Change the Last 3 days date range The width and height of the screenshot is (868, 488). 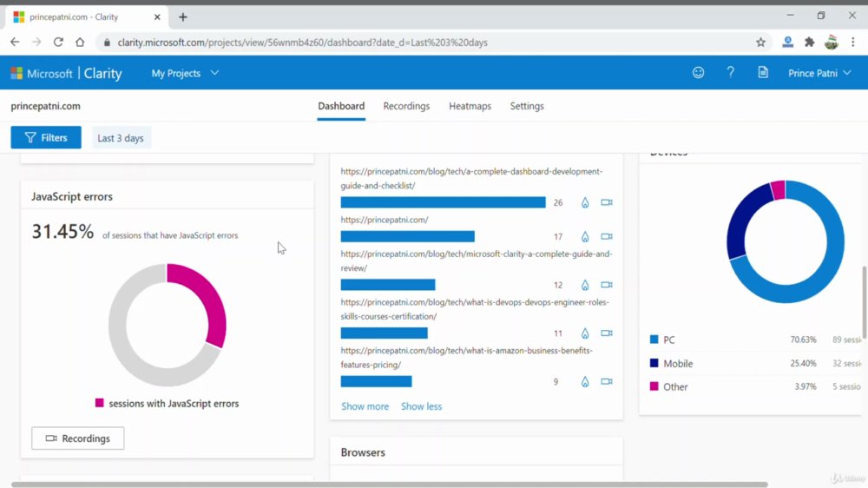121,138
